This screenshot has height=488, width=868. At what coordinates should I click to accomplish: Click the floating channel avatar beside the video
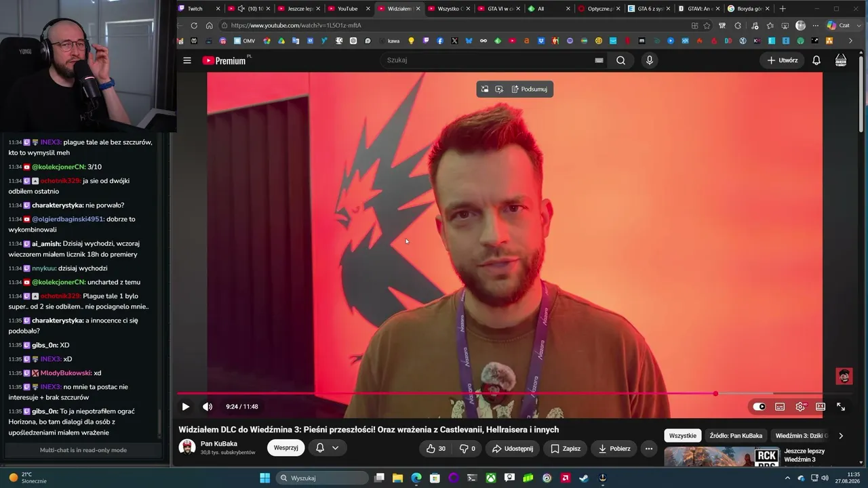[x=844, y=376]
